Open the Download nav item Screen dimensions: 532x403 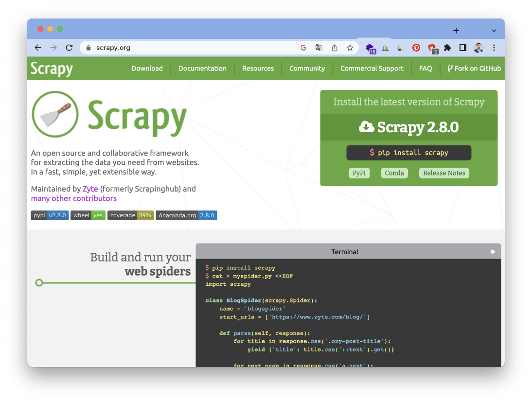(147, 69)
